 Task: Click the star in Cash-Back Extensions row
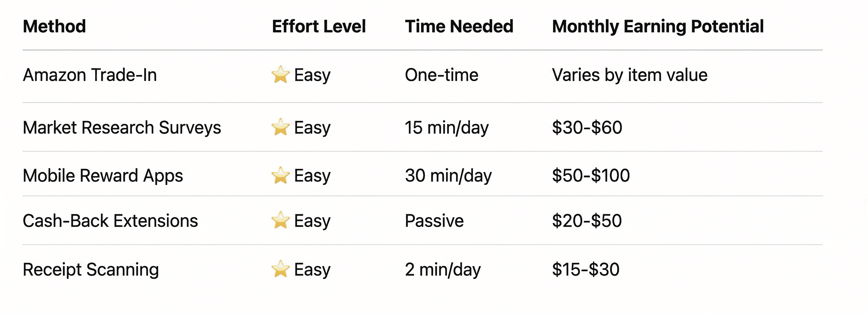coord(280,221)
